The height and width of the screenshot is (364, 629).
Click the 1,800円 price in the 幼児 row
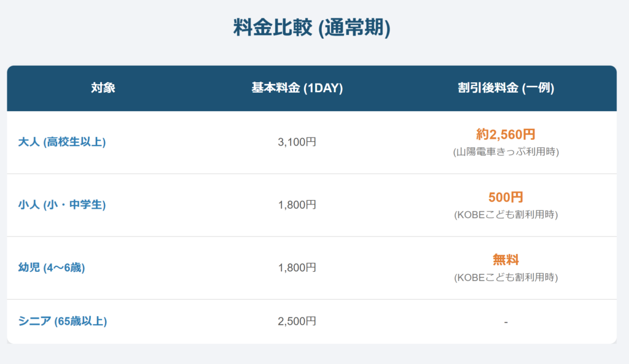pyautogui.click(x=297, y=268)
